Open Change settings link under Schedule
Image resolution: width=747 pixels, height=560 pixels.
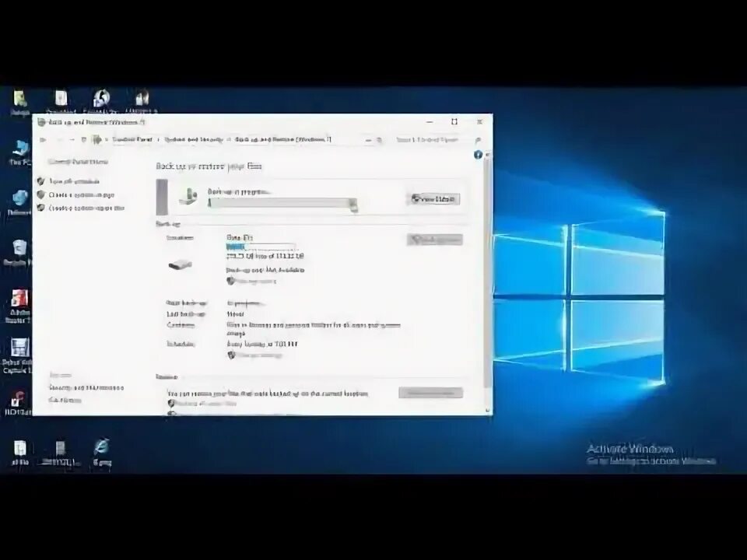(x=260, y=355)
